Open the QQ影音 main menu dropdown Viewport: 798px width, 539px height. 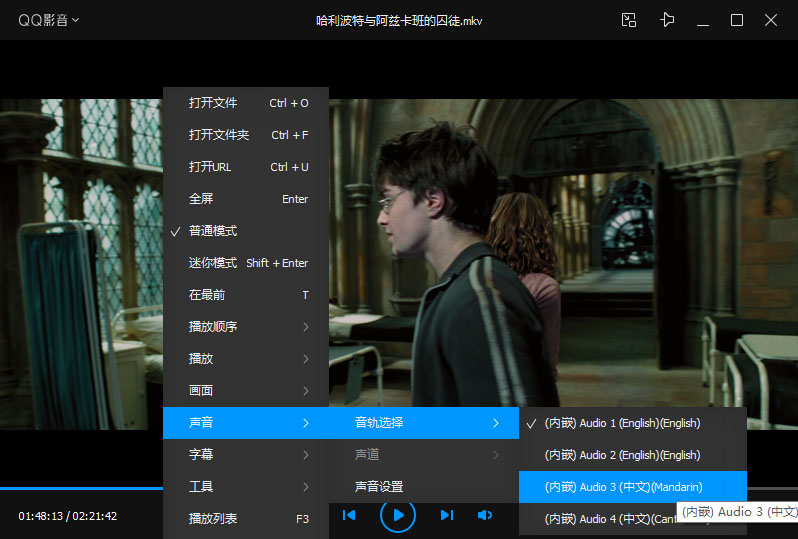tap(48, 20)
